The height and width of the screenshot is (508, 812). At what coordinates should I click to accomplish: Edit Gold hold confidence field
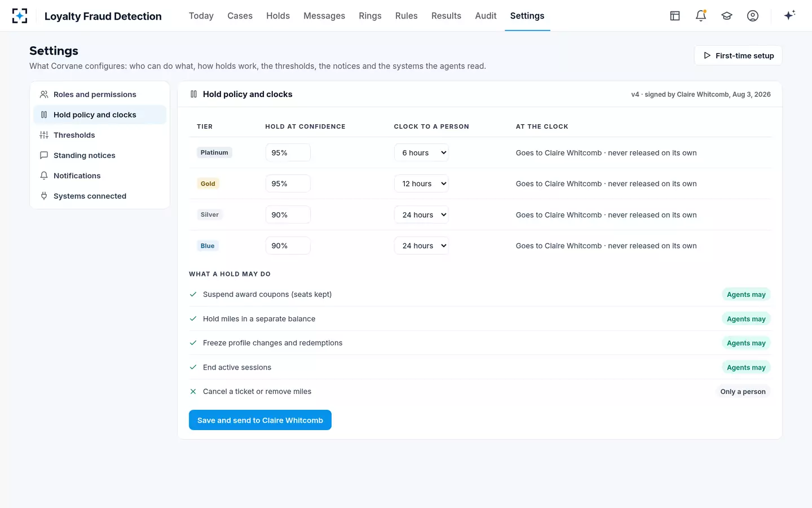288,183
